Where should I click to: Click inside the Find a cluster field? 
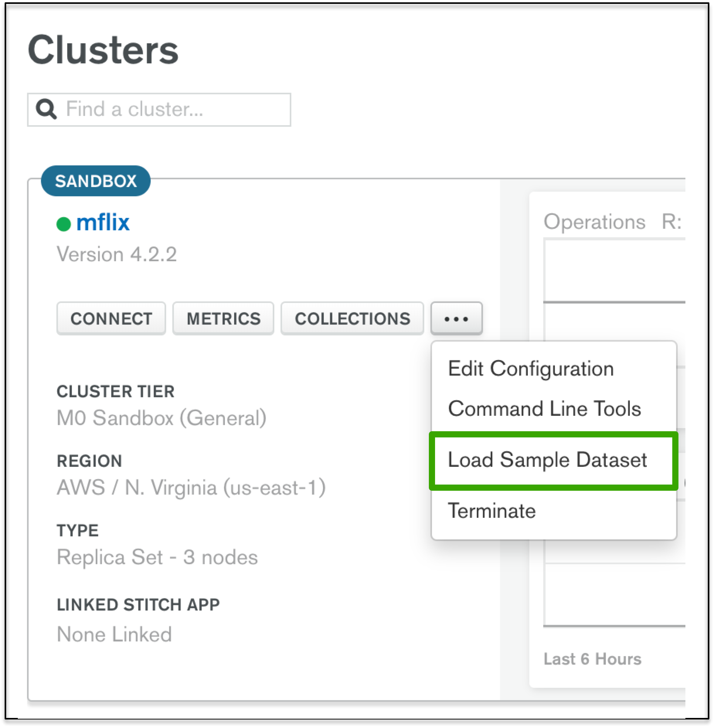click(x=155, y=109)
